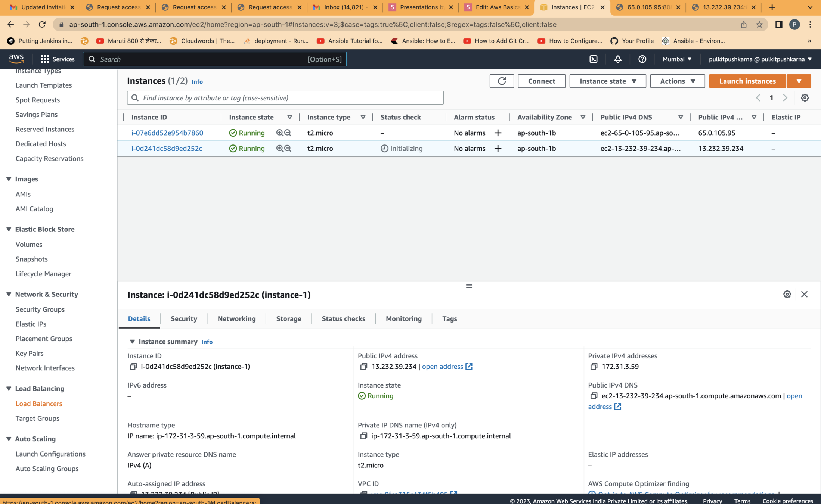Screen dimensions: 821x504
Task: Open the Mumbai region selector
Action: [x=677, y=59]
